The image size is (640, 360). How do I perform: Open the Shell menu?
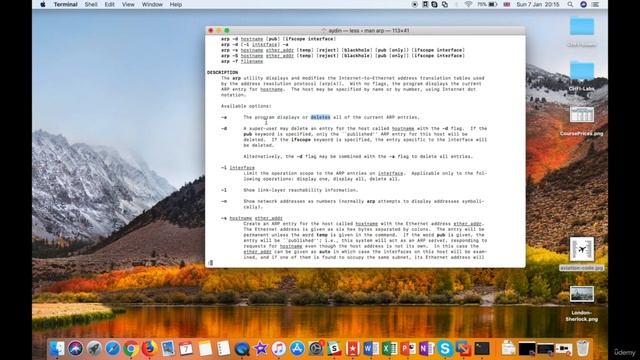[x=91, y=4]
